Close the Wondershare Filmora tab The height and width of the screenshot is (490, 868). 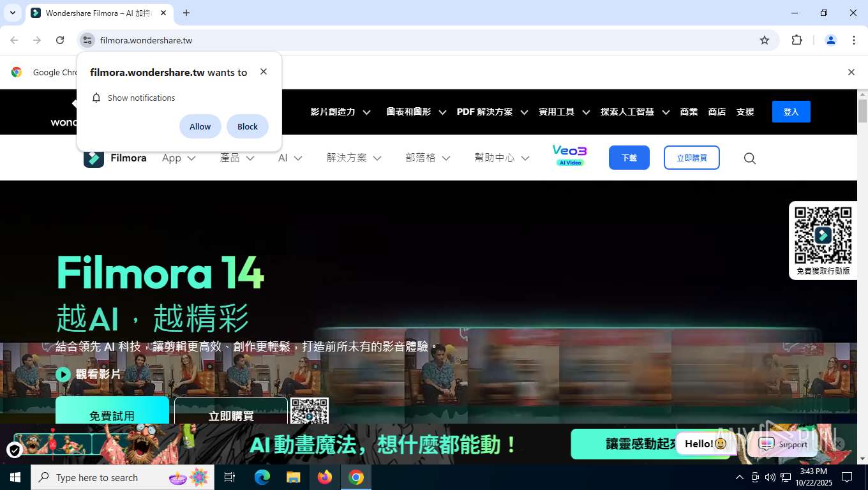tap(163, 13)
